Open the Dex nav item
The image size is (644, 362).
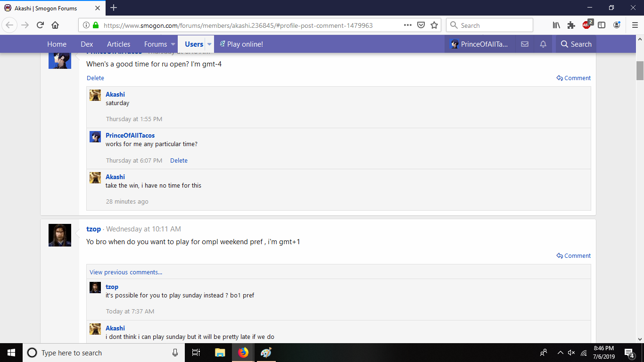coord(87,44)
